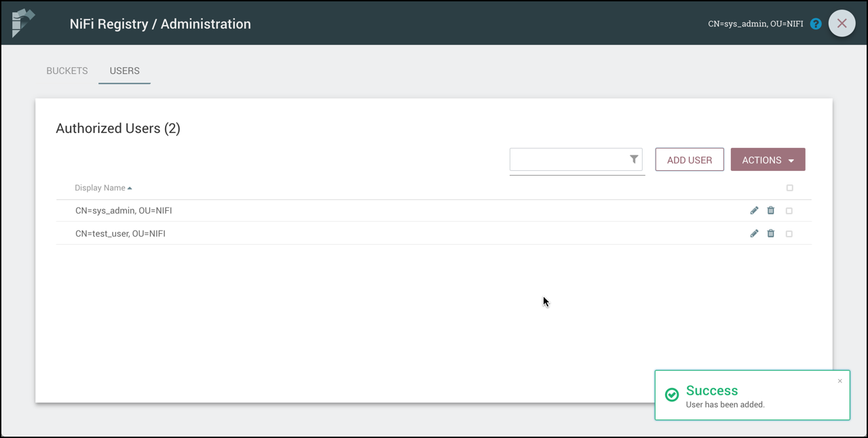Click the ADD USER button

(689, 159)
